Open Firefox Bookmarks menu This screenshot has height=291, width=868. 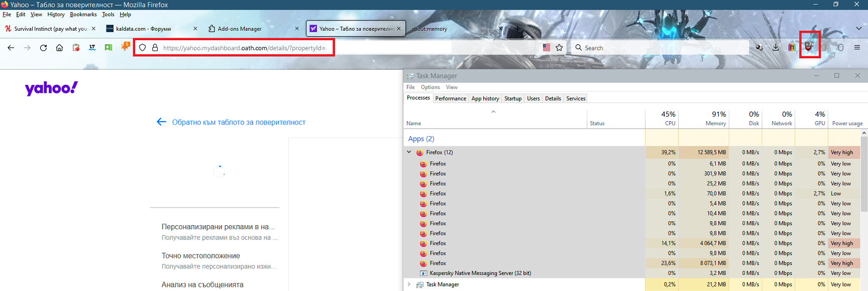point(83,15)
